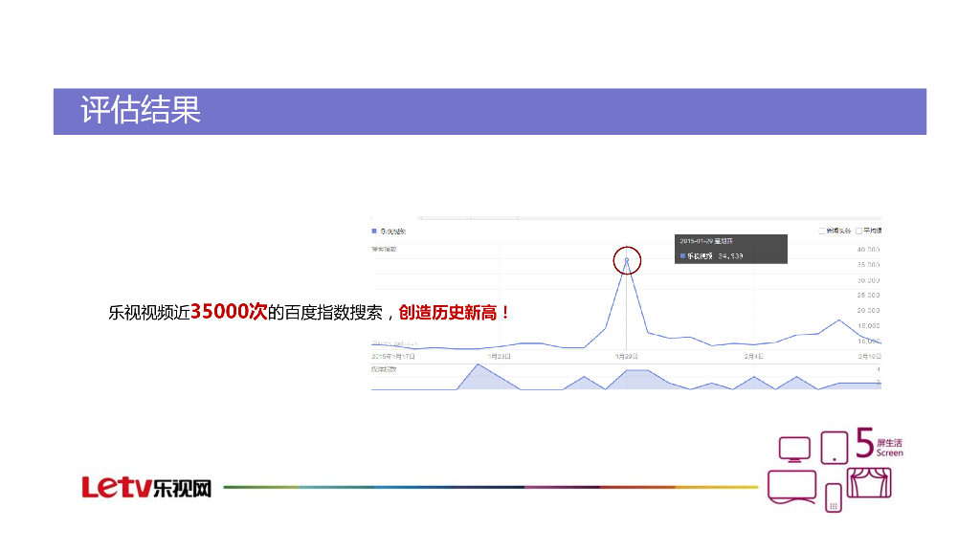Click the curved TV screen icon
The image size is (980, 551).
pyautogui.click(x=791, y=487)
